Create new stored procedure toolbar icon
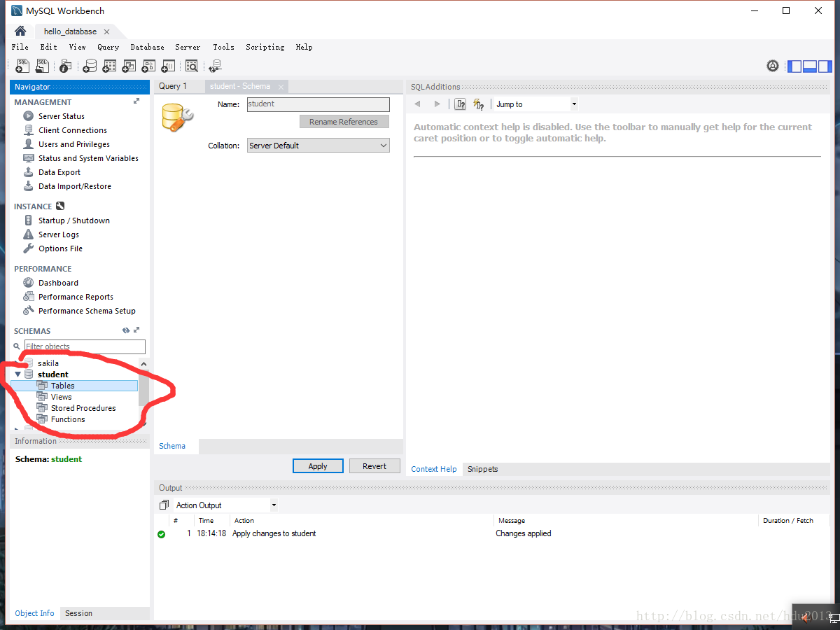The height and width of the screenshot is (630, 840). pos(148,66)
